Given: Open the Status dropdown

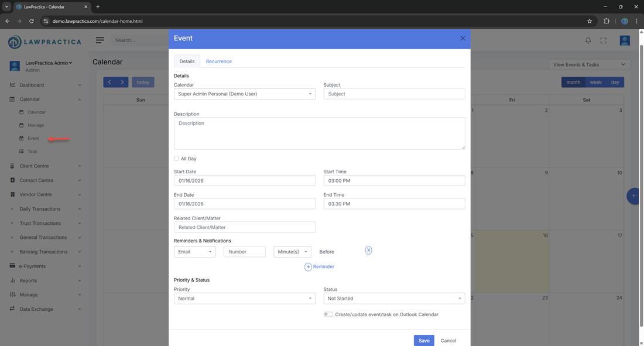Looking at the screenshot, I should [x=394, y=299].
